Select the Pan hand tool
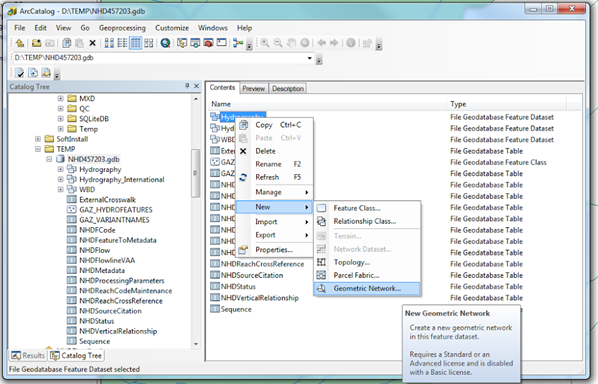This screenshot has height=384, width=598. coord(291,43)
